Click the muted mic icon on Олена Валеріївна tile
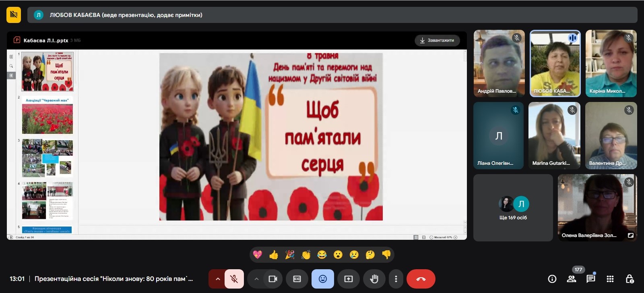The image size is (644, 293). 629,182
